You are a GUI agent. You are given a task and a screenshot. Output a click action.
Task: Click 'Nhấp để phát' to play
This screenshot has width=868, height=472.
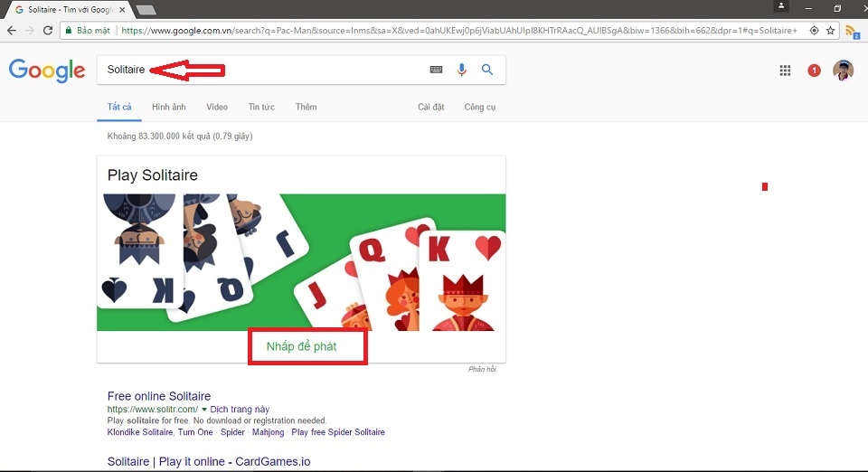click(302, 346)
